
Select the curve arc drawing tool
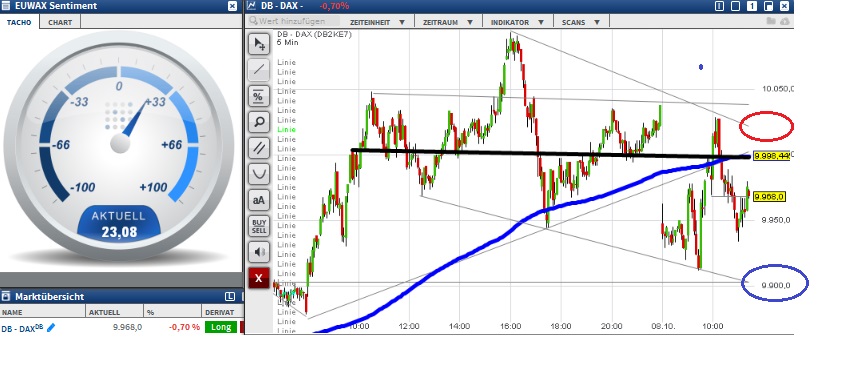[259, 174]
